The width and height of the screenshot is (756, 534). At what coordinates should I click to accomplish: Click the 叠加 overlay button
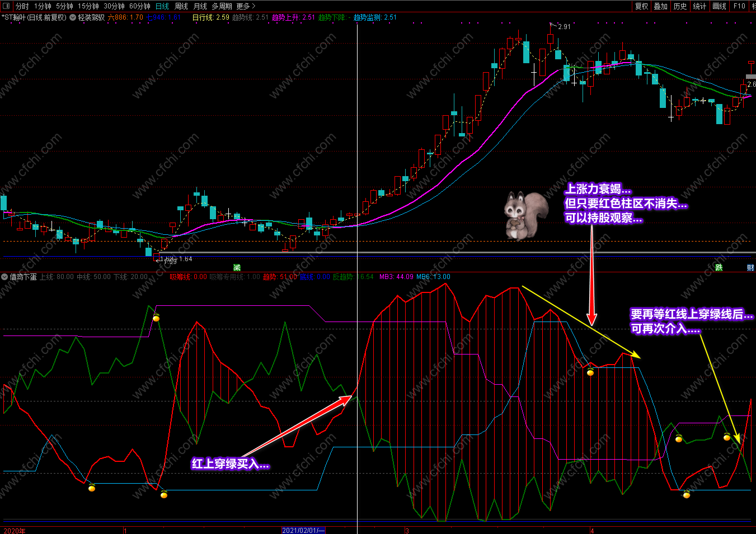(x=661, y=6)
